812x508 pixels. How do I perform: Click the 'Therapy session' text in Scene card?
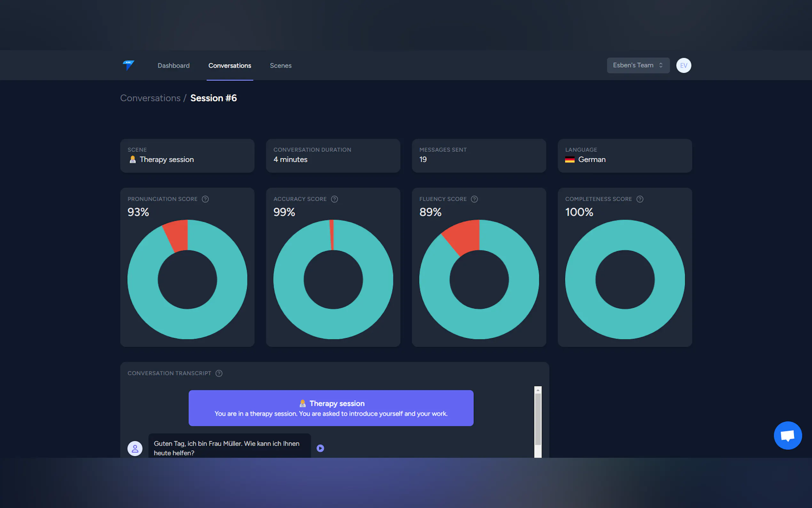(167, 160)
